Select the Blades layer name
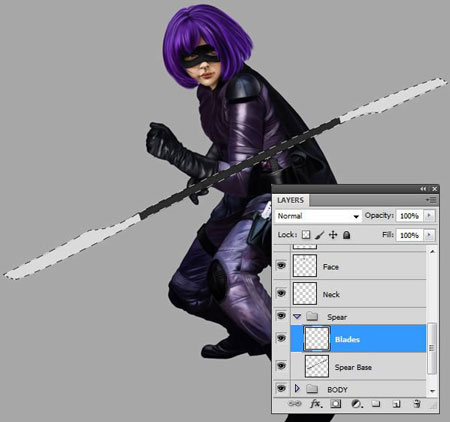This screenshot has width=450, height=422. [347, 339]
